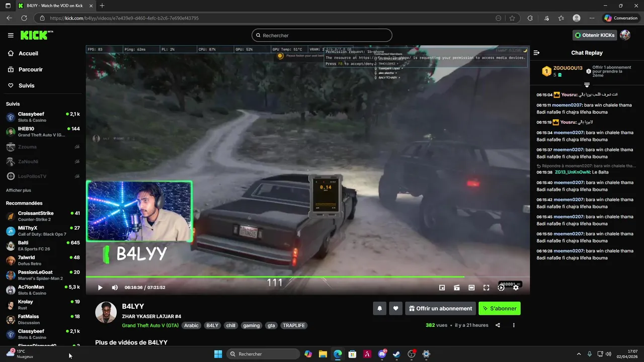Open Steam from taskbar
Screen dimensions: 644x362
pyautogui.click(x=396, y=354)
